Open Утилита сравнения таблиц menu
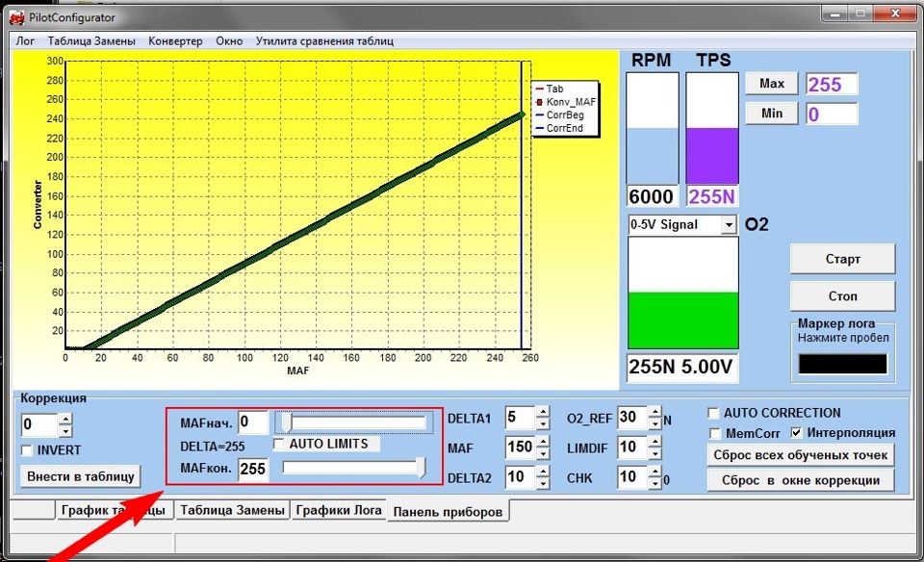This screenshot has height=562, width=924. click(324, 41)
